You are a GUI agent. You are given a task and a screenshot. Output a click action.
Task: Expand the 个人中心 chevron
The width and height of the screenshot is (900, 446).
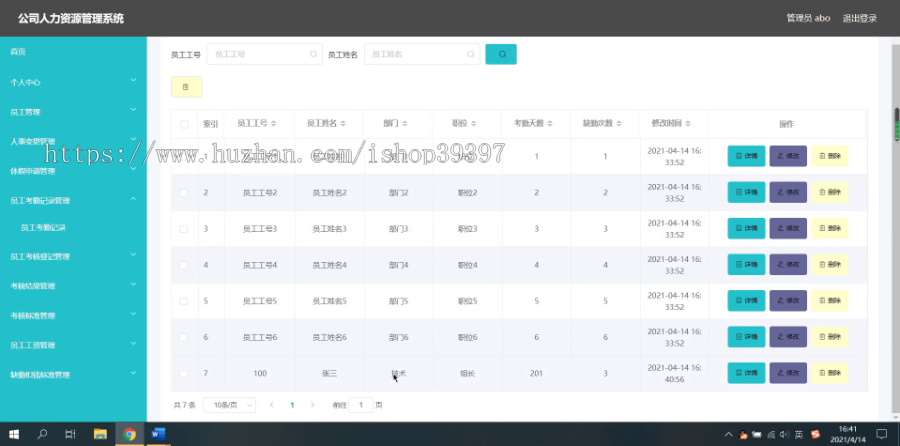pos(133,80)
